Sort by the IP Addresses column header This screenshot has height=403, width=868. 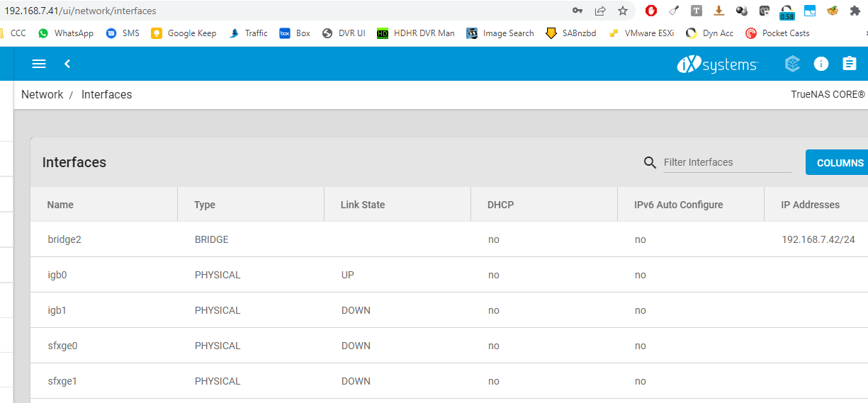[810, 205]
